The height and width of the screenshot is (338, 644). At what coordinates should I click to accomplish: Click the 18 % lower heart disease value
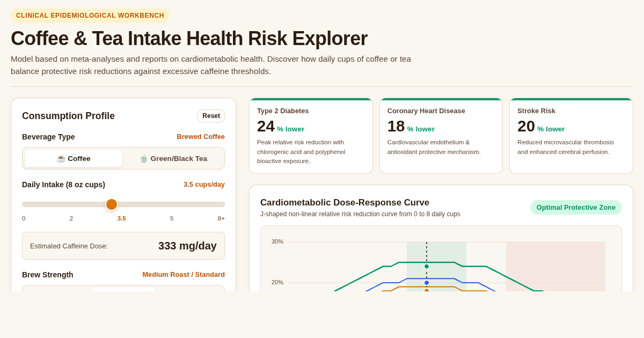411,127
